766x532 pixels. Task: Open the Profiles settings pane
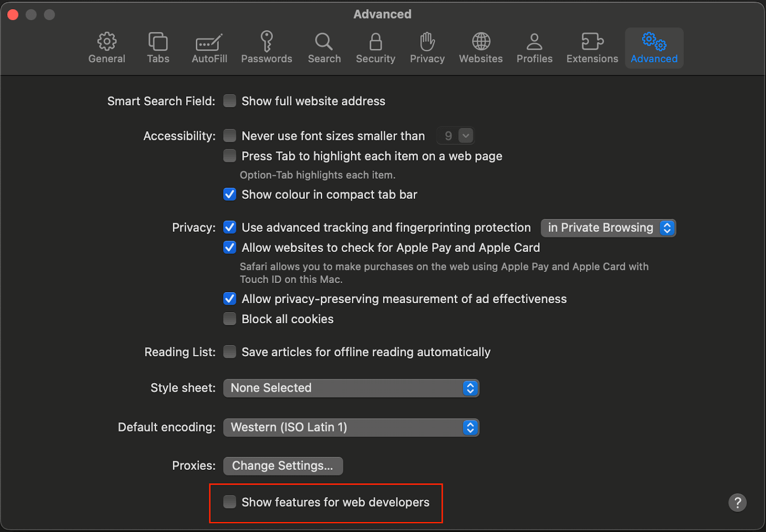pyautogui.click(x=534, y=46)
